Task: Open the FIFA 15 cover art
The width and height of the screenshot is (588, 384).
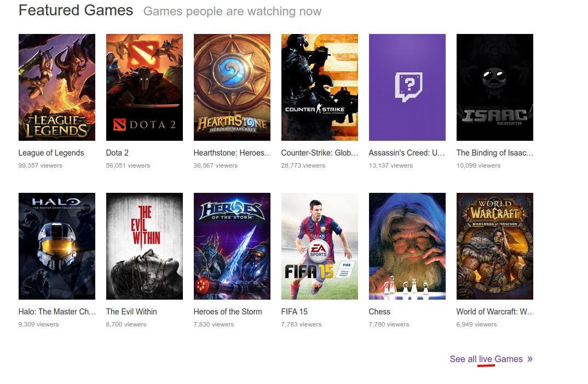Action: click(320, 247)
